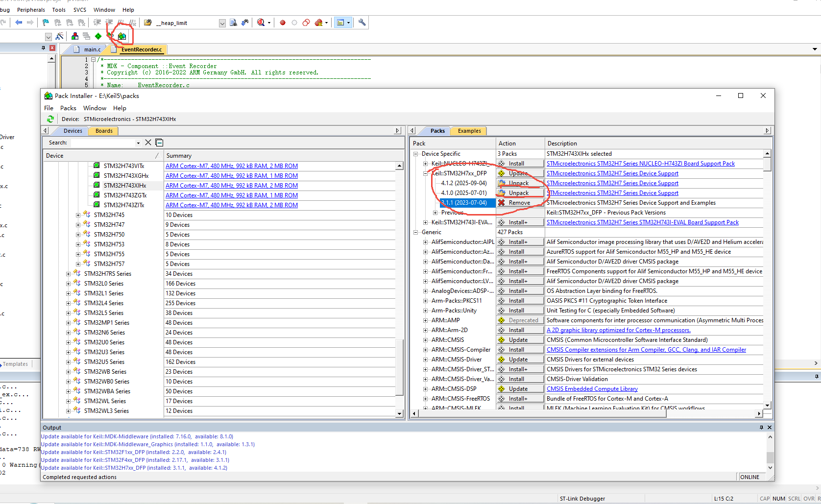Screen dimensions: 821x504
Task: Close the Output panel in Pack Installer
Action: coord(770,428)
